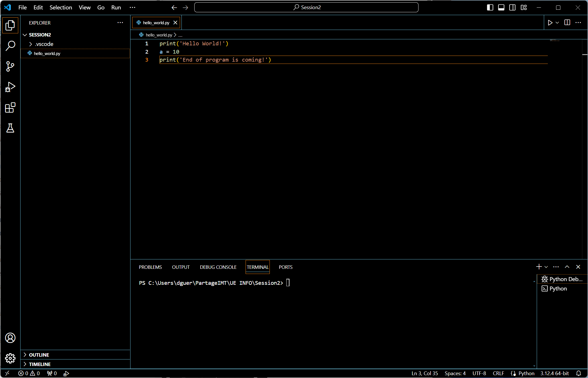This screenshot has height=378, width=588.
Task: Toggle the bottom panel visibility
Action: point(501,7)
